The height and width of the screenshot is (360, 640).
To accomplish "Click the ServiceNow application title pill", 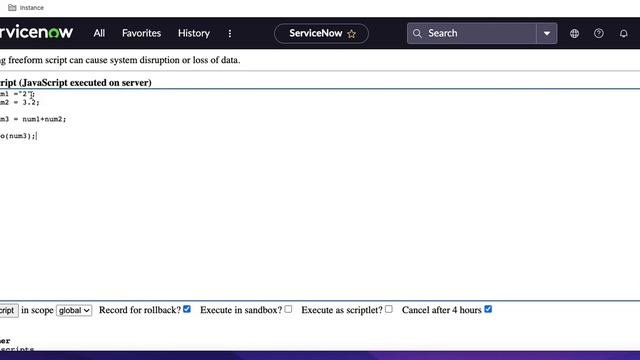I will pos(321,33).
